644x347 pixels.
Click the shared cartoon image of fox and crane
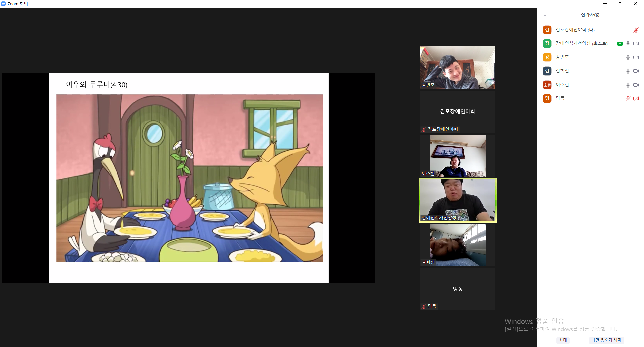pos(190,178)
